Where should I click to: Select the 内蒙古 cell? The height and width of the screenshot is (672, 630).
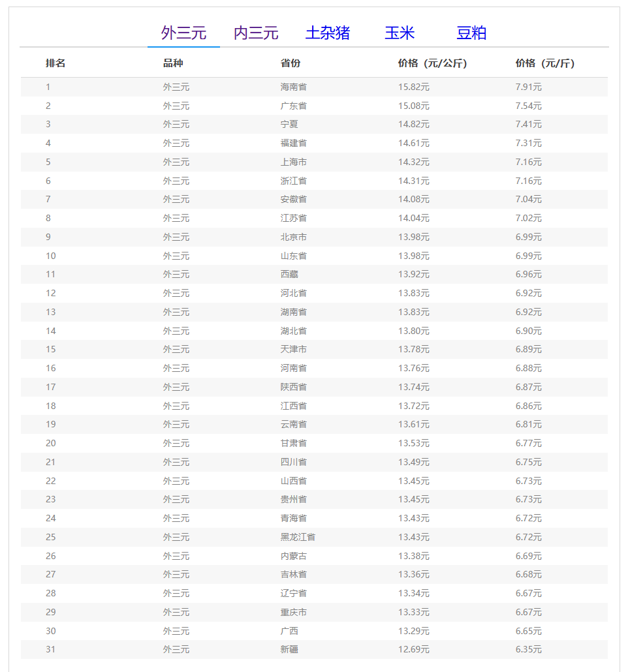[x=294, y=556]
